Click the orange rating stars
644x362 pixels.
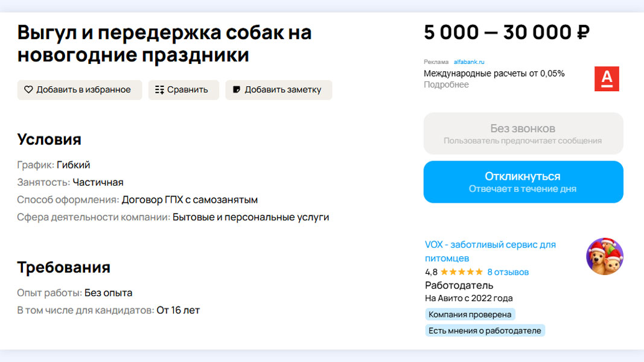coord(462,272)
